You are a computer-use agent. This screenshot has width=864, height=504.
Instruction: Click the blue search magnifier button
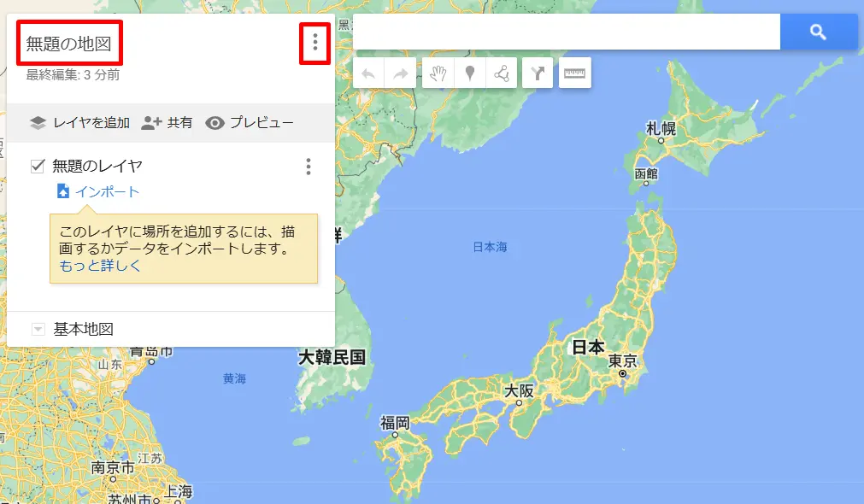pos(818,32)
